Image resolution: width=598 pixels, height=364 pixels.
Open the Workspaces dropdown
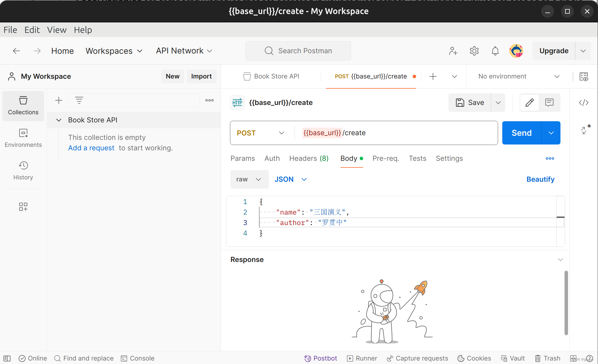pos(114,51)
